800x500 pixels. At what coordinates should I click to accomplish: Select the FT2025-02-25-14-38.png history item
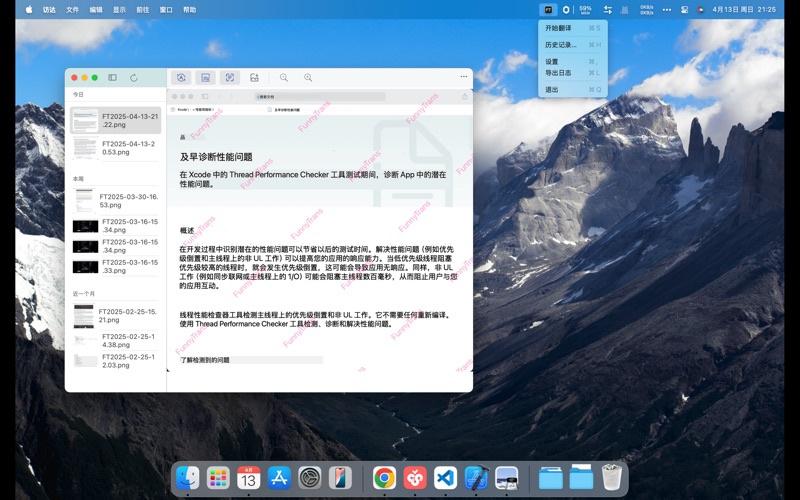click(x=115, y=340)
